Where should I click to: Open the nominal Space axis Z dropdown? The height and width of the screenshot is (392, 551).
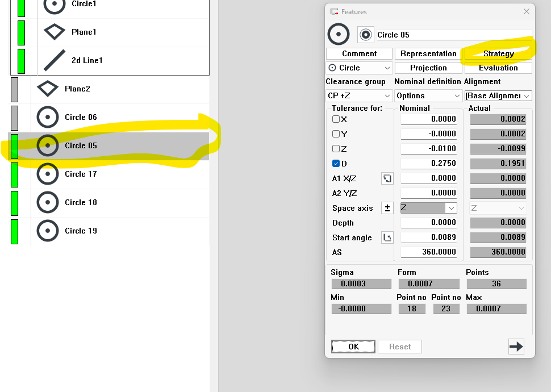[429, 208]
